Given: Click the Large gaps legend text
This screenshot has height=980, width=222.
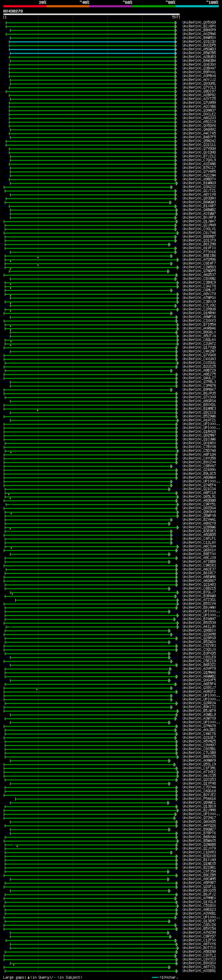Looking at the screenshot, I should pyautogui.click(x=43, y=977).
